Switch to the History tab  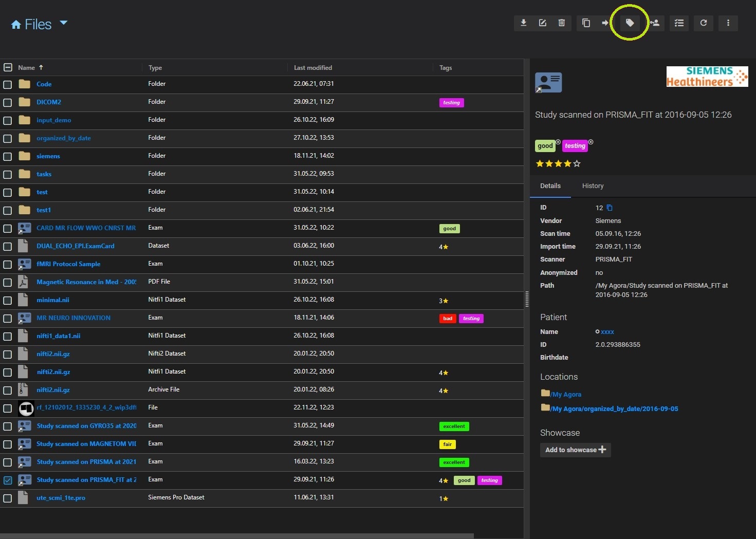[593, 186]
